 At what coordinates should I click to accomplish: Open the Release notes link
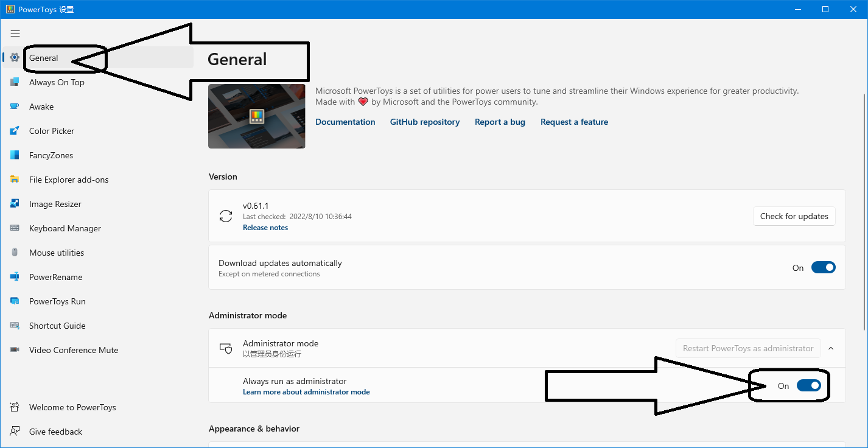[265, 228]
